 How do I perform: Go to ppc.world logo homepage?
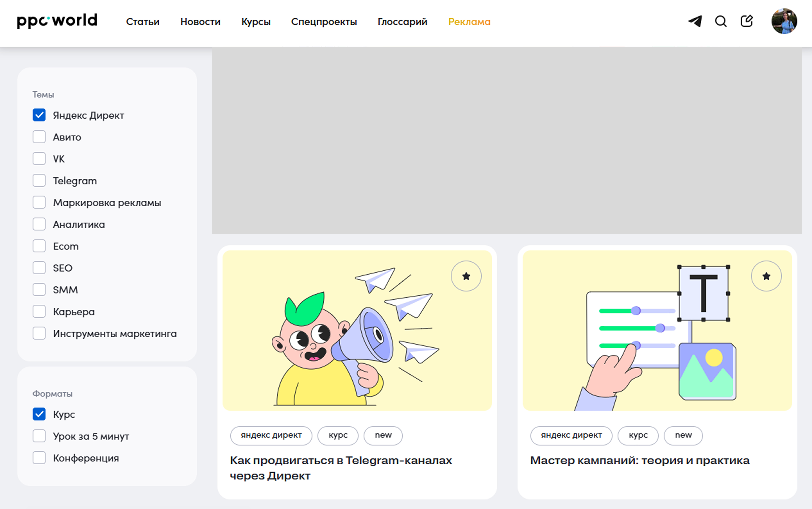[x=57, y=21]
